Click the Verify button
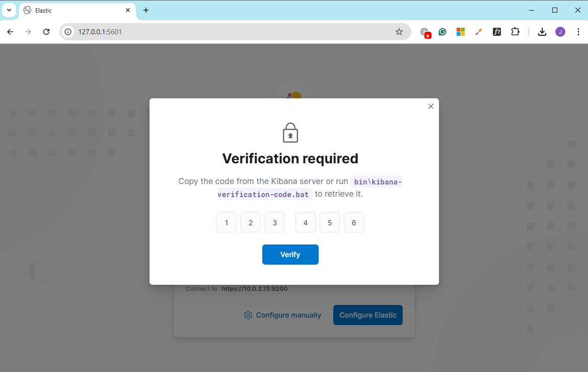 point(290,255)
